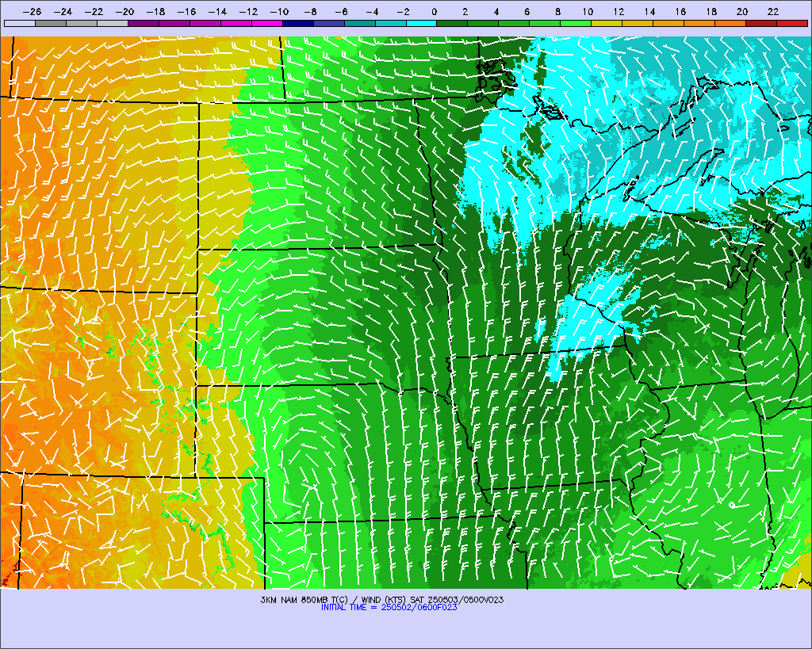Click the '-26' legend label

pyautogui.click(x=32, y=11)
